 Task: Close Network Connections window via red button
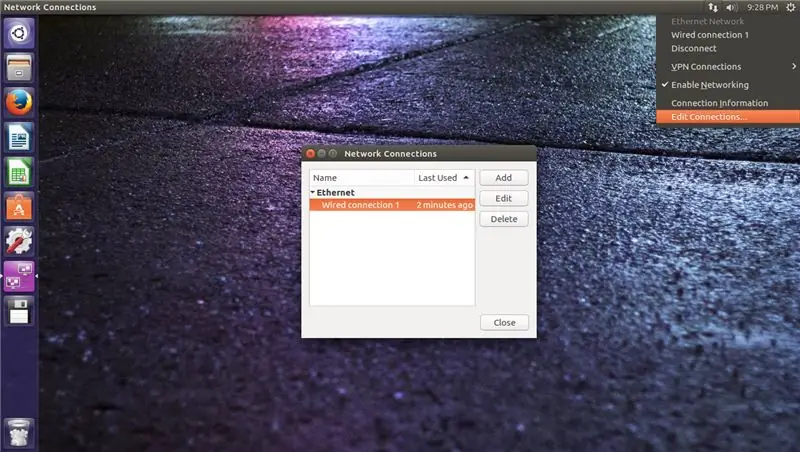point(310,154)
